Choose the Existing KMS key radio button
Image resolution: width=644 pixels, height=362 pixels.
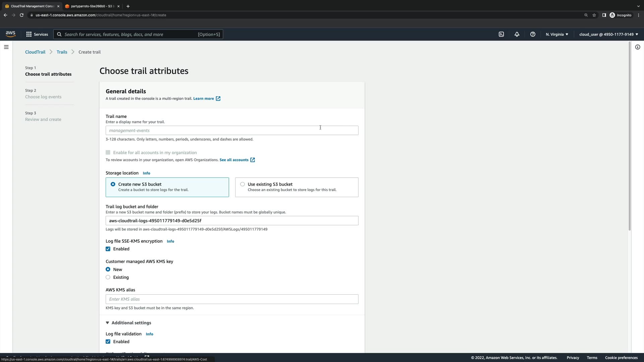pos(108,277)
